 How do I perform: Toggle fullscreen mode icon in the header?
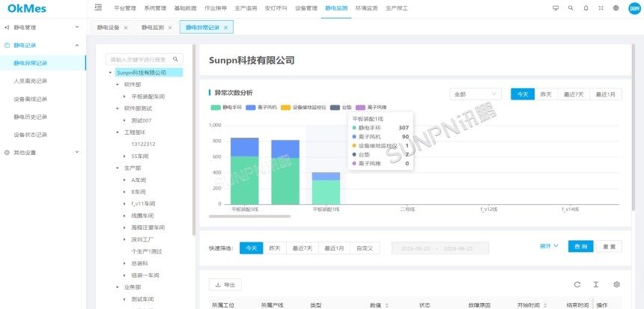(x=601, y=7)
